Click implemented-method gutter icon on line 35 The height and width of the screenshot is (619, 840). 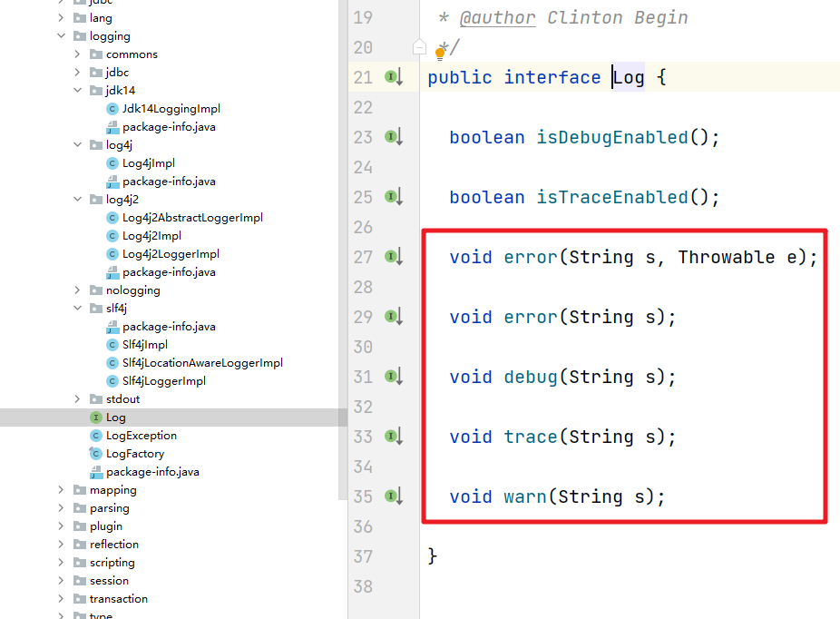(394, 496)
